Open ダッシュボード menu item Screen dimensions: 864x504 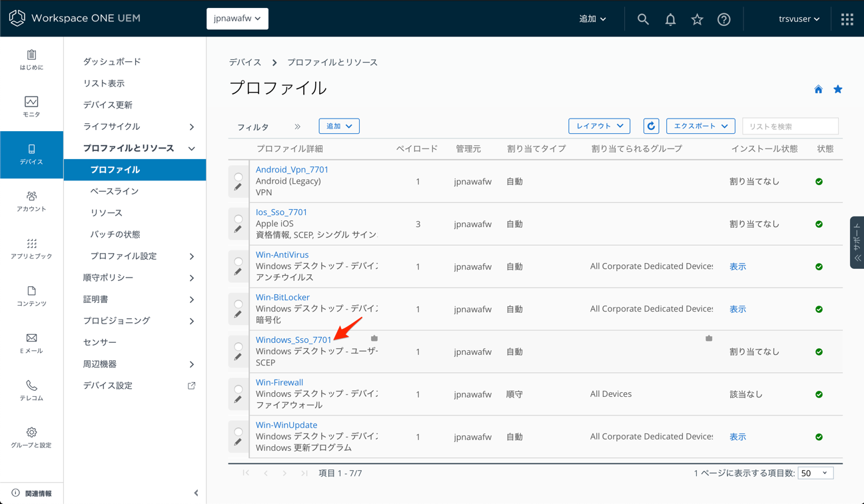[112, 61]
